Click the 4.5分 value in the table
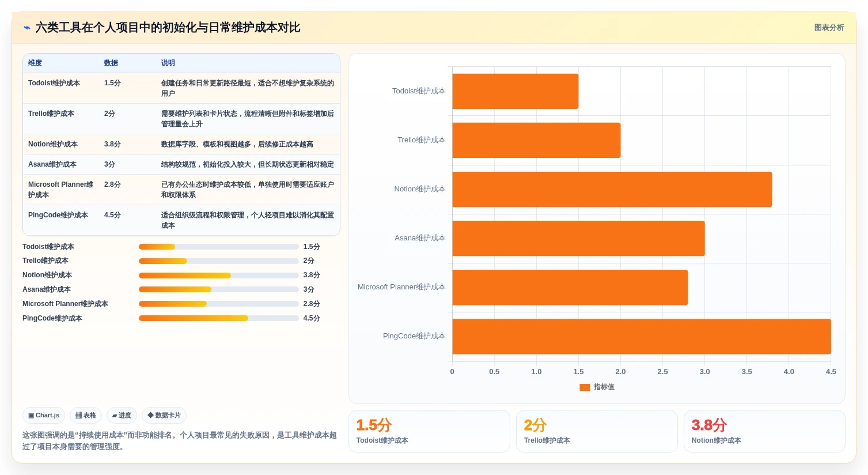The height and width of the screenshot is (475, 868). point(112,215)
